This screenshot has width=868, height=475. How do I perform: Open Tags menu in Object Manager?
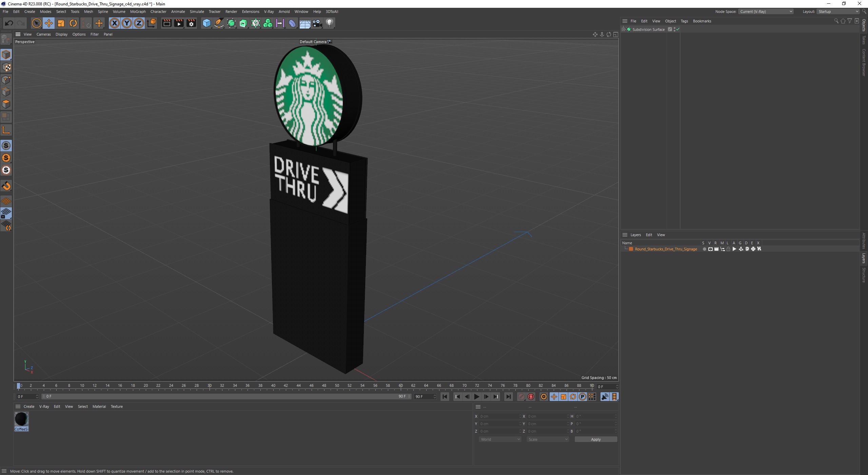[684, 21]
